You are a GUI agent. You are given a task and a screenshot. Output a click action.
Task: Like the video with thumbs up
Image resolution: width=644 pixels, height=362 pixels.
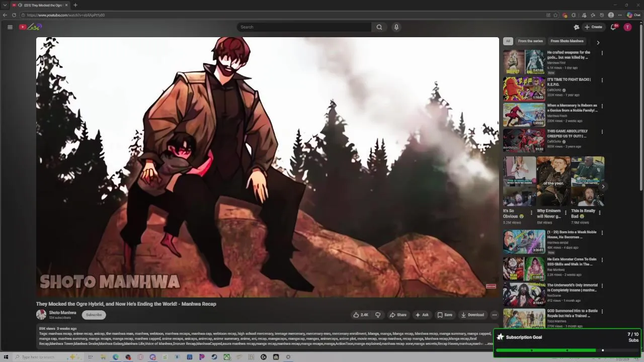pyautogui.click(x=361, y=315)
